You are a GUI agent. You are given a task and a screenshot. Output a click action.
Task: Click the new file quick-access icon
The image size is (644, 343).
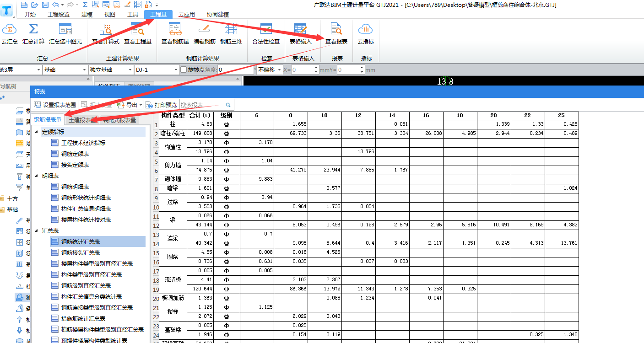24,5
